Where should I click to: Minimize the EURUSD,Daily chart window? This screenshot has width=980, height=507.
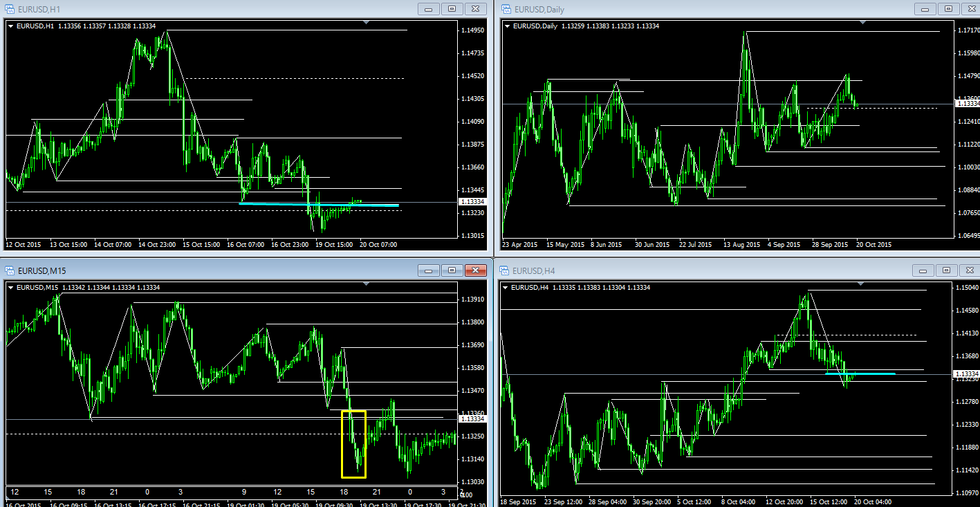[x=924, y=9]
